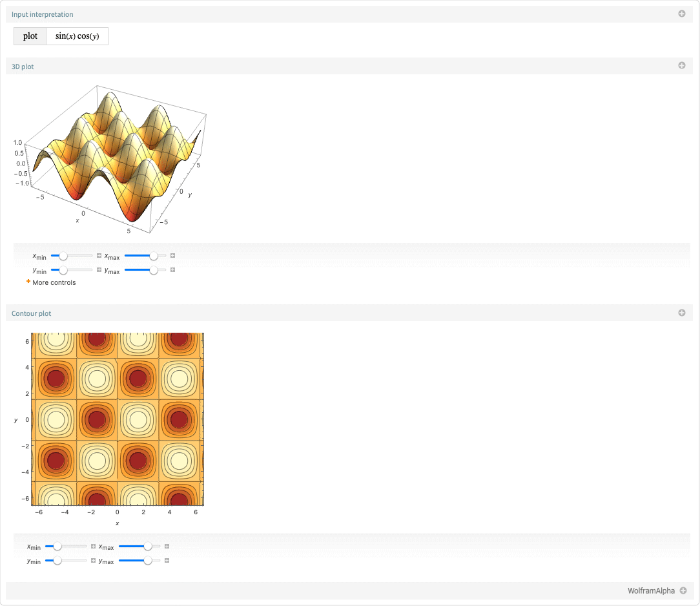Click the contour plot image
The image size is (700, 606).
coord(117,419)
